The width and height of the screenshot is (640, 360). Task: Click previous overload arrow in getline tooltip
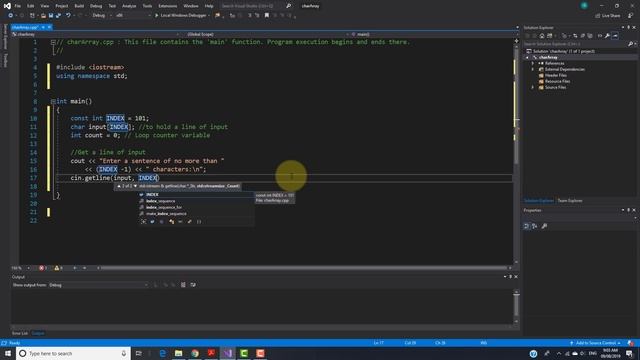tap(119, 186)
